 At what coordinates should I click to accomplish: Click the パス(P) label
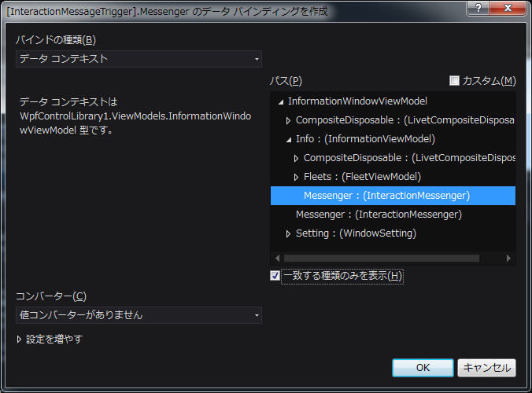[286, 81]
